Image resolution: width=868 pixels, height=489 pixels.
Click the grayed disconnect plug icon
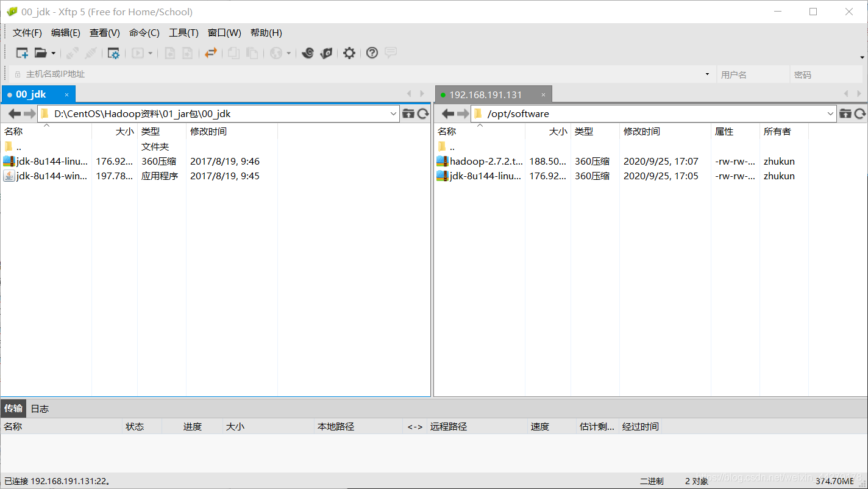tap(91, 53)
